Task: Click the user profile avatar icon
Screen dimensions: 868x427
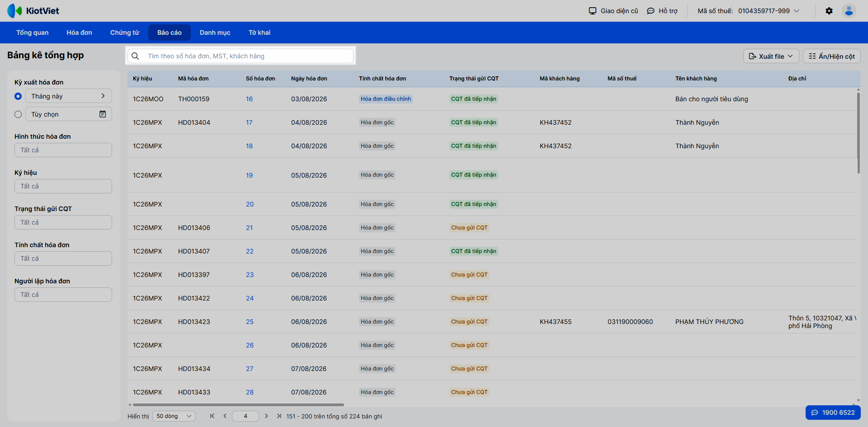Action: (x=849, y=11)
